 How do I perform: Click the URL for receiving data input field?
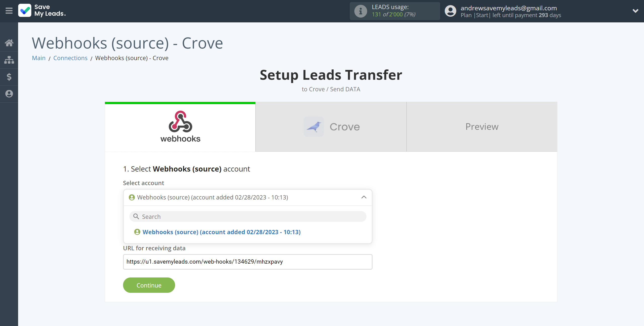(x=247, y=262)
